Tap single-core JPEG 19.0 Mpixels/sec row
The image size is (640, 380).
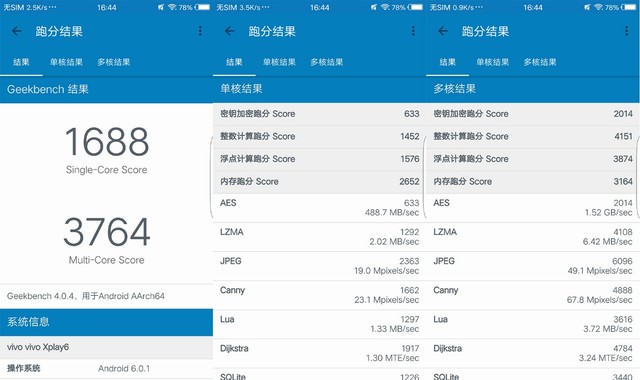tap(320, 266)
